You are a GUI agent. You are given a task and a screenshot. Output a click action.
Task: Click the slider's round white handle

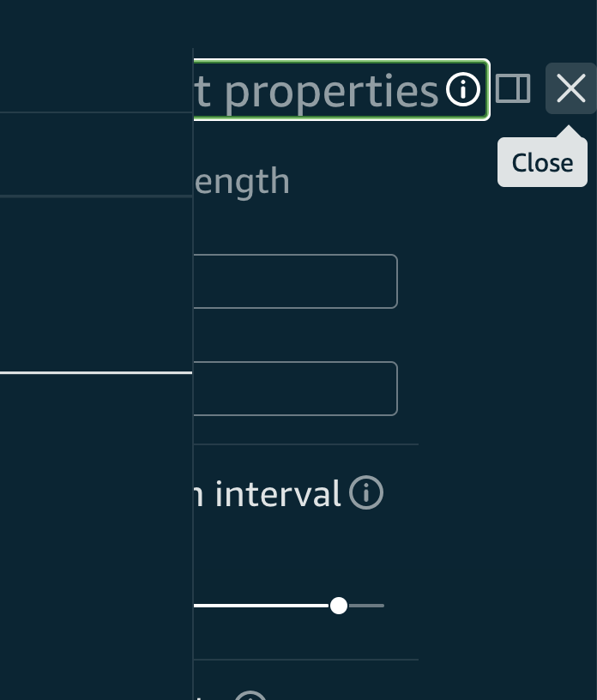(x=339, y=606)
